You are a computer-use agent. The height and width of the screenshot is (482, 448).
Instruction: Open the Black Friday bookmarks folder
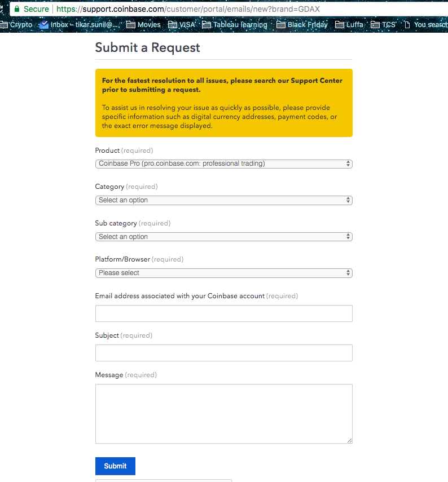pos(302,25)
